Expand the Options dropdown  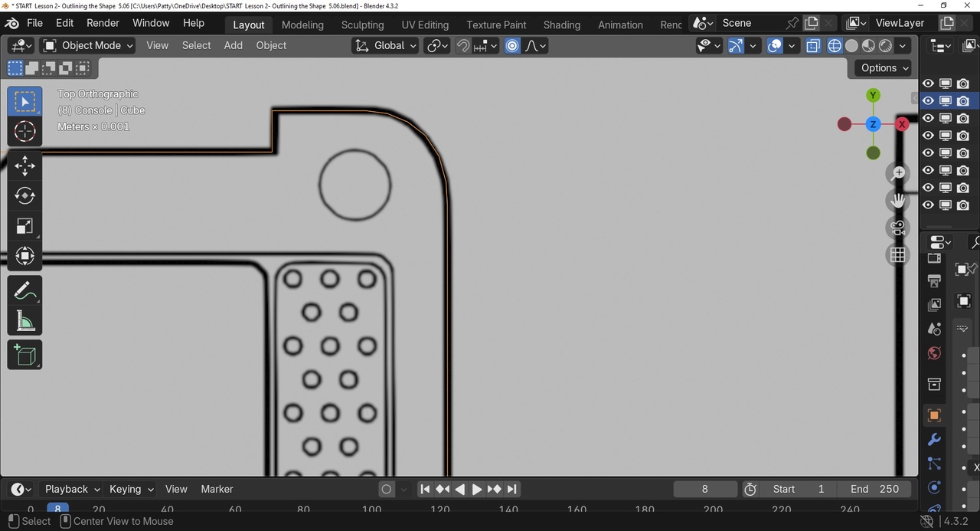[x=884, y=67]
